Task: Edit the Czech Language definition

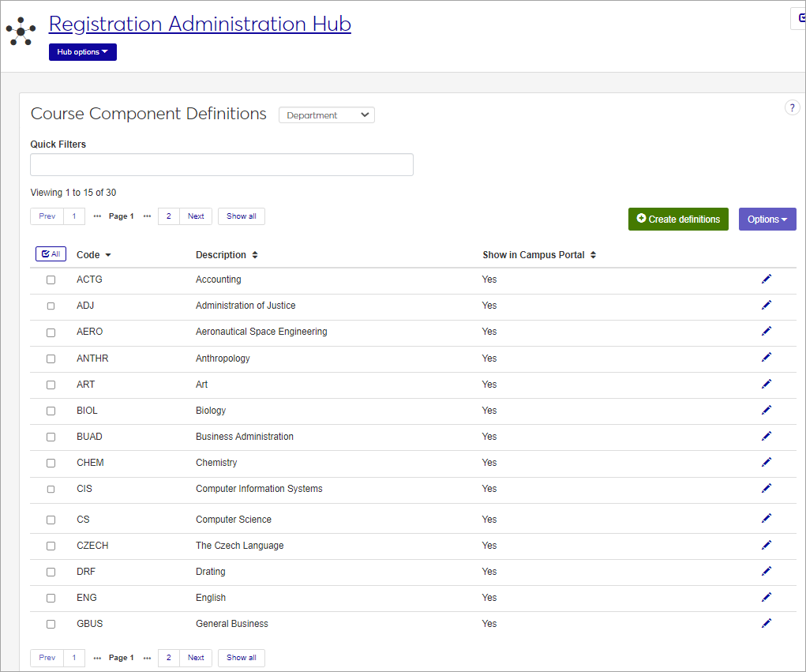Action: click(766, 545)
